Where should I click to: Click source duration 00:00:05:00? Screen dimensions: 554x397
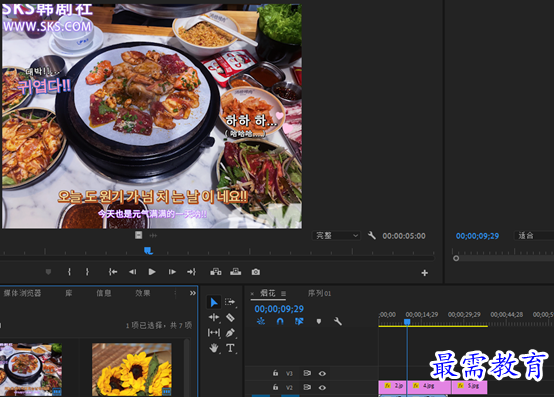pos(404,236)
